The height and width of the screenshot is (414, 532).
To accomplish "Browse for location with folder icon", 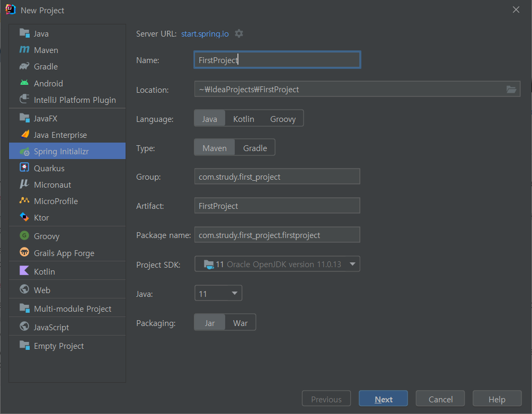I will point(511,90).
